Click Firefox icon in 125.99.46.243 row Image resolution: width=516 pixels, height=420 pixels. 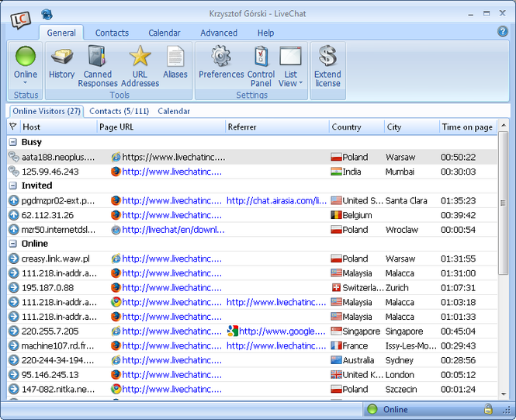pos(116,172)
